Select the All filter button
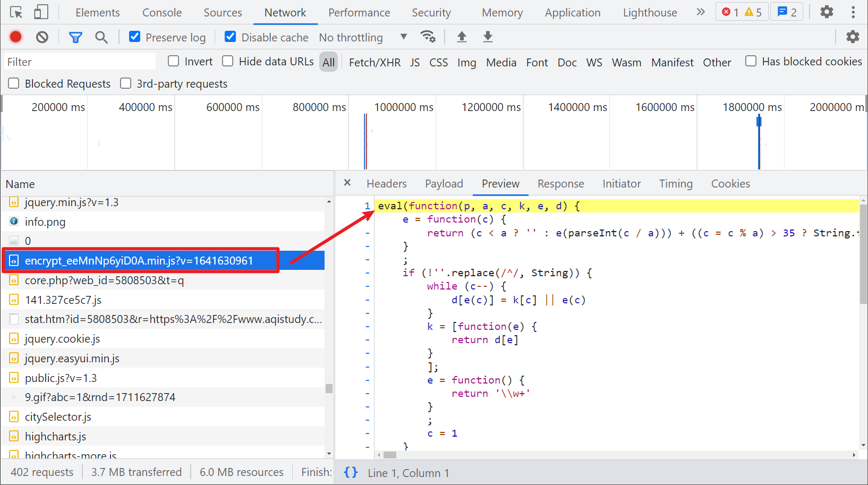Image resolution: width=868 pixels, height=485 pixels. (x=329, y=62)
